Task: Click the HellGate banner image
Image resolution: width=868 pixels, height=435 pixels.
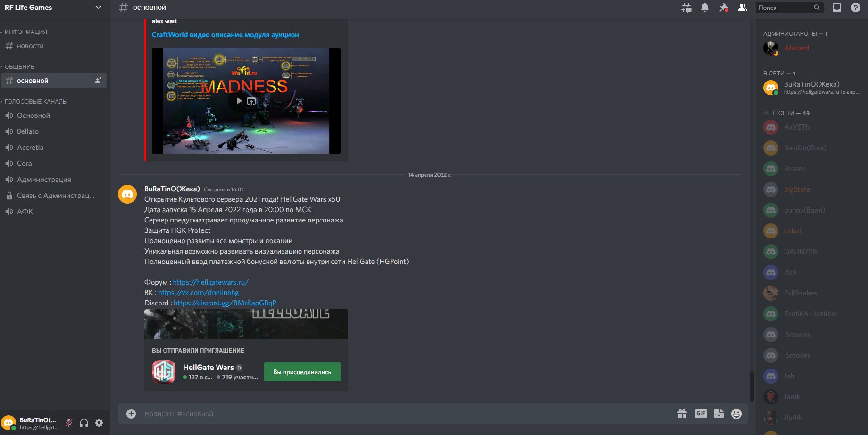Action: pos(246,324)
